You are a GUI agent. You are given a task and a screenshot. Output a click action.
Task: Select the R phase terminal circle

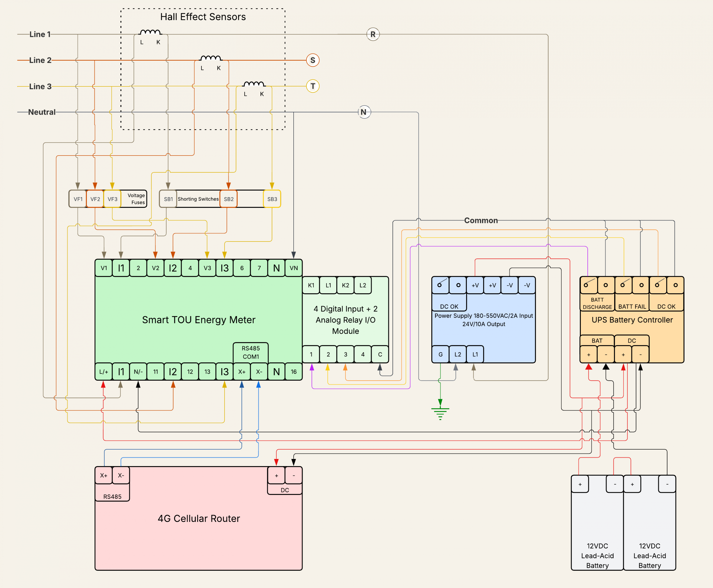[373, 34]
